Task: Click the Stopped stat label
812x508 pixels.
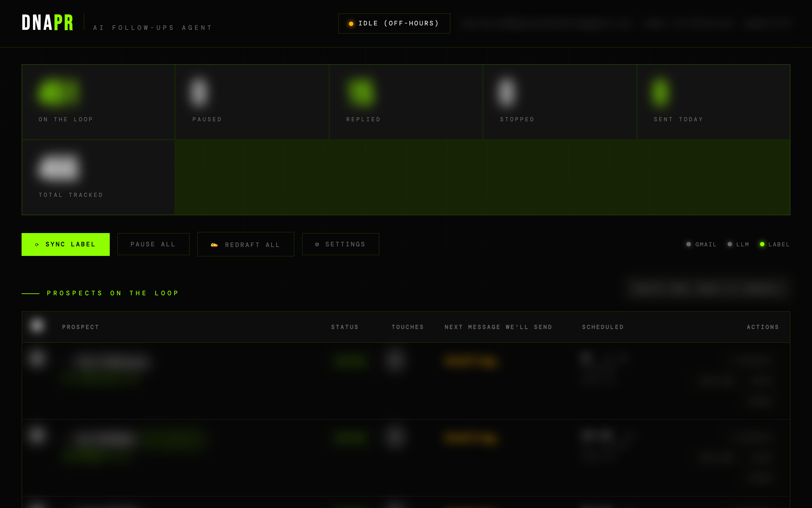Action: [517, 119]
